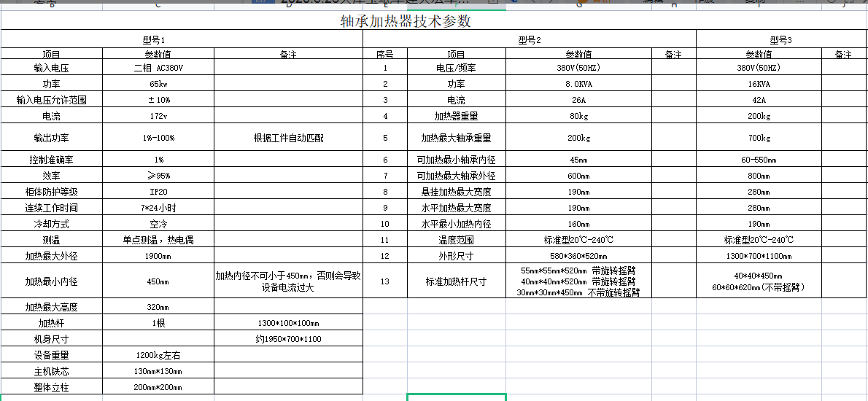Click the 连续工作时间 label cell
The height and width of the screenshot is (401, 868).
click(52, 208)
